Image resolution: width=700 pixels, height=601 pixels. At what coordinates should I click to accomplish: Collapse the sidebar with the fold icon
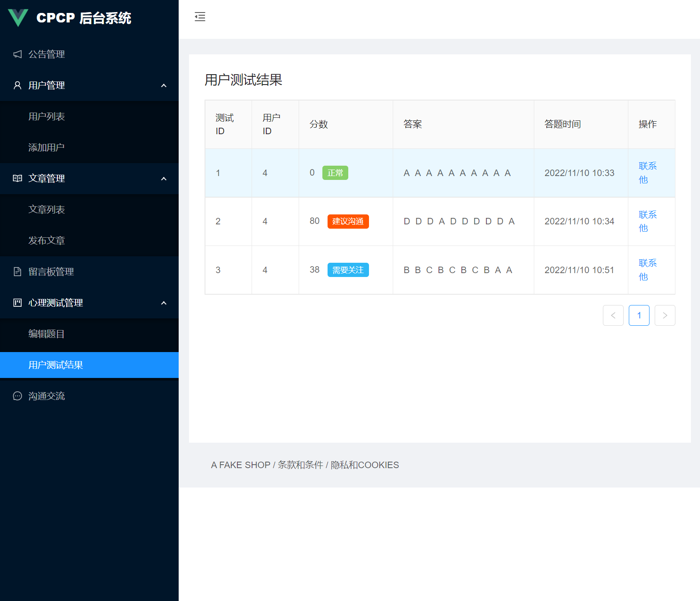point(200,17)
